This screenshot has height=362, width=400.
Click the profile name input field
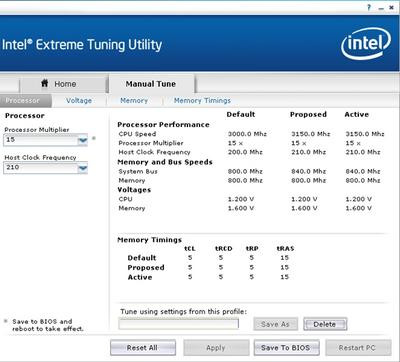tap(179, 324)
